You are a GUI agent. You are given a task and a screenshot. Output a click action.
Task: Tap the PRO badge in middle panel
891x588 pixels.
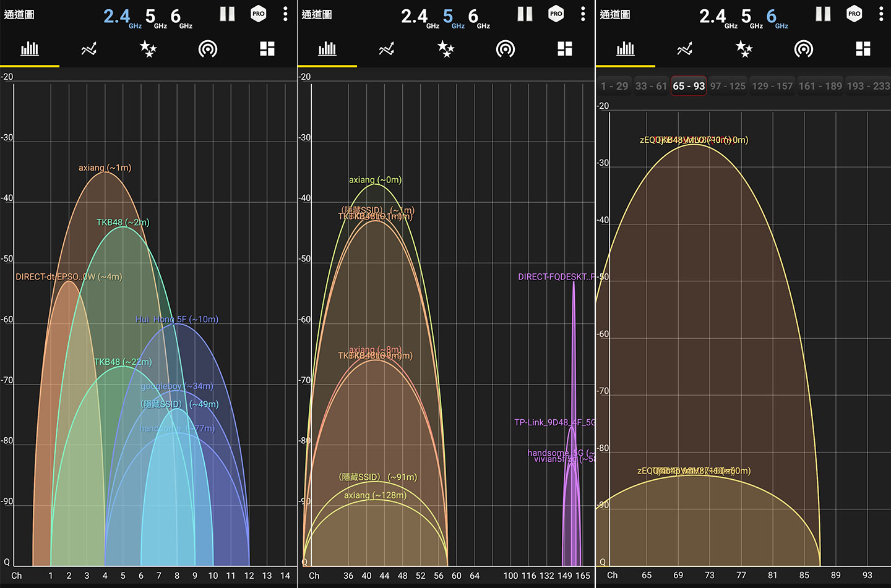click(556, 14)
